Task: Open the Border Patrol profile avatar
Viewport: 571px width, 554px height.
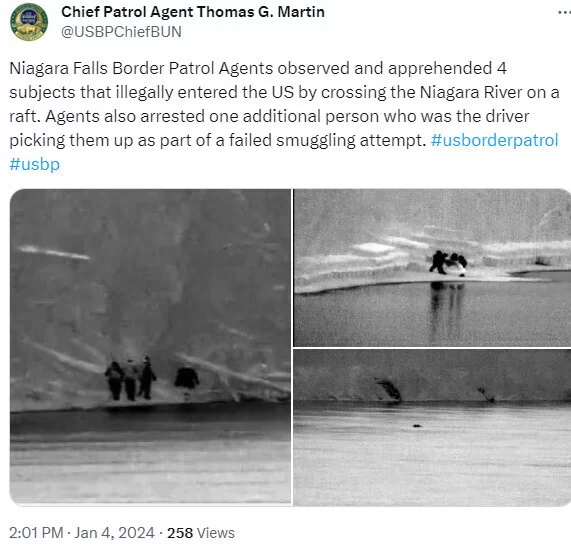Action: click(29, 22)
